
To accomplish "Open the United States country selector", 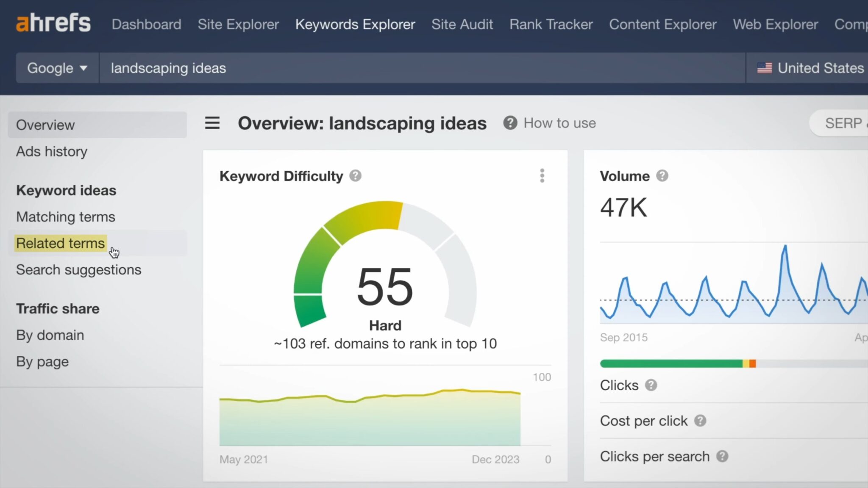I will tap(807, 68).
